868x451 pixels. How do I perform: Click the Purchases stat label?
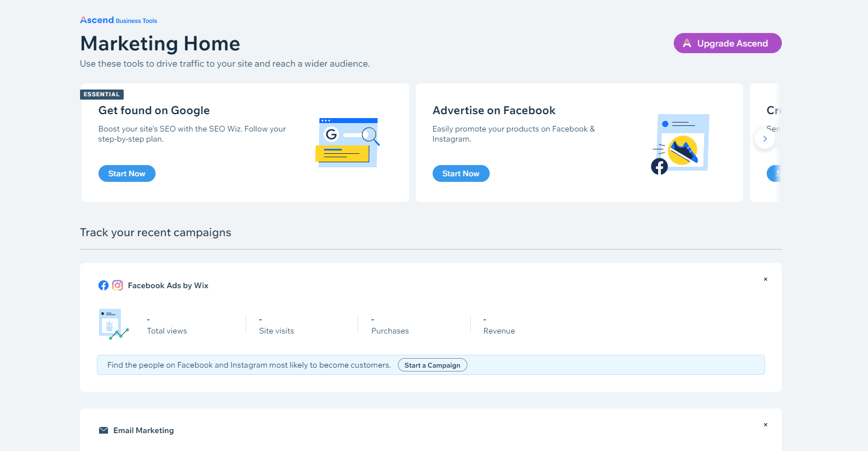point(390,331)
